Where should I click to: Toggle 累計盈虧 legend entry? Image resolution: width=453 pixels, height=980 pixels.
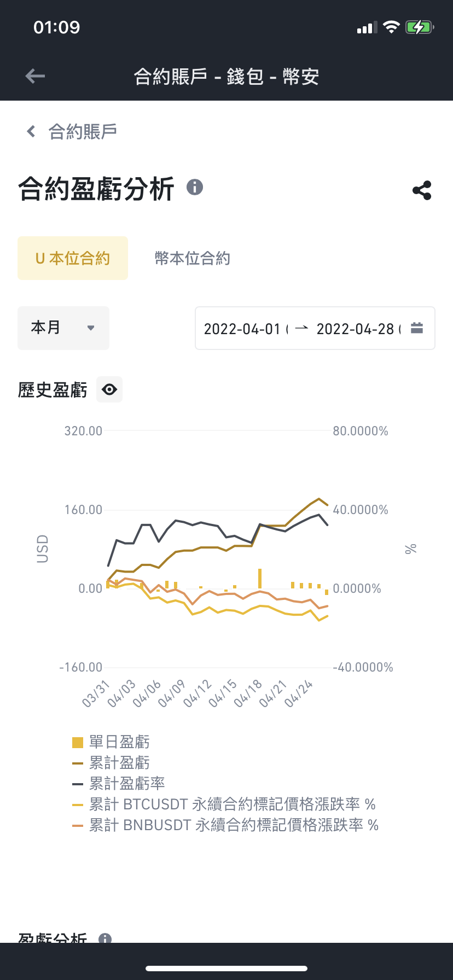111,763
